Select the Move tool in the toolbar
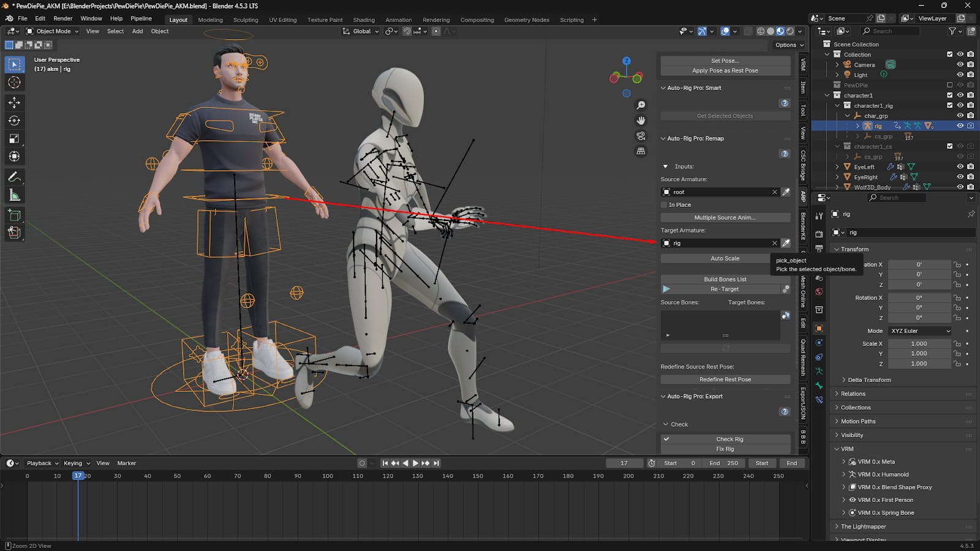 [x=14, y=102]
